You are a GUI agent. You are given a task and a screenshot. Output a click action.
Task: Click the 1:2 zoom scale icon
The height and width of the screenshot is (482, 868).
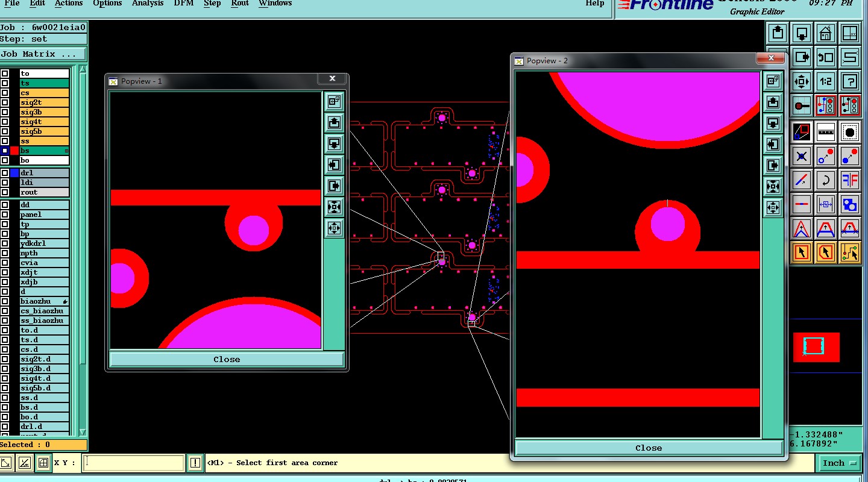click(825, 81)
